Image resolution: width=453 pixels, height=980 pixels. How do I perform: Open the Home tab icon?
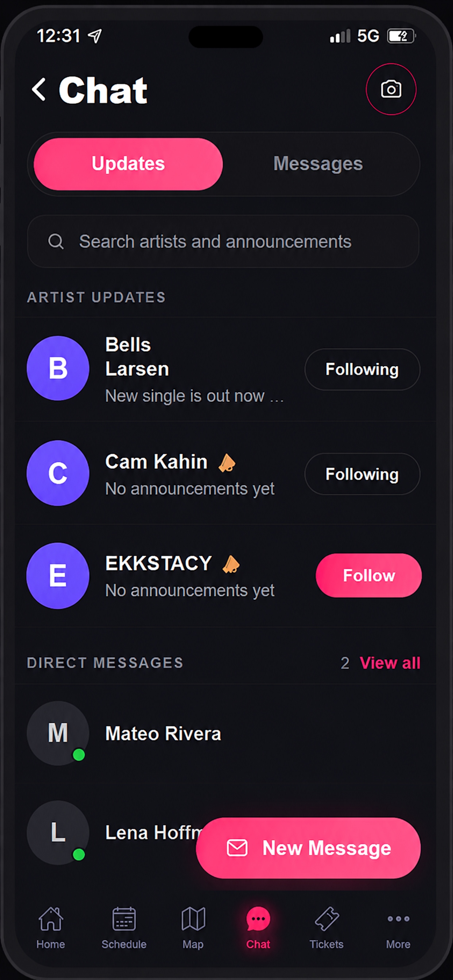(x=51, y=918)
